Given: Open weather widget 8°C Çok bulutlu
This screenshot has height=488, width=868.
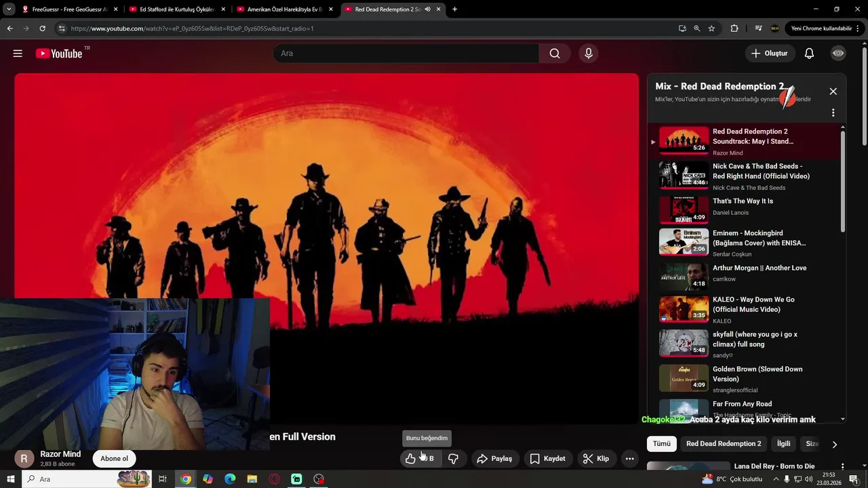Looking at the screenshot, I should click(733, 479).
